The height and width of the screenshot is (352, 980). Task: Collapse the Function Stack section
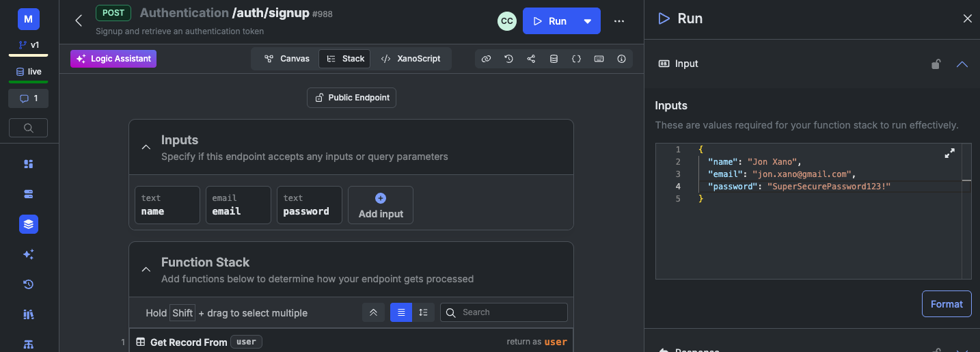pos(146,269)
